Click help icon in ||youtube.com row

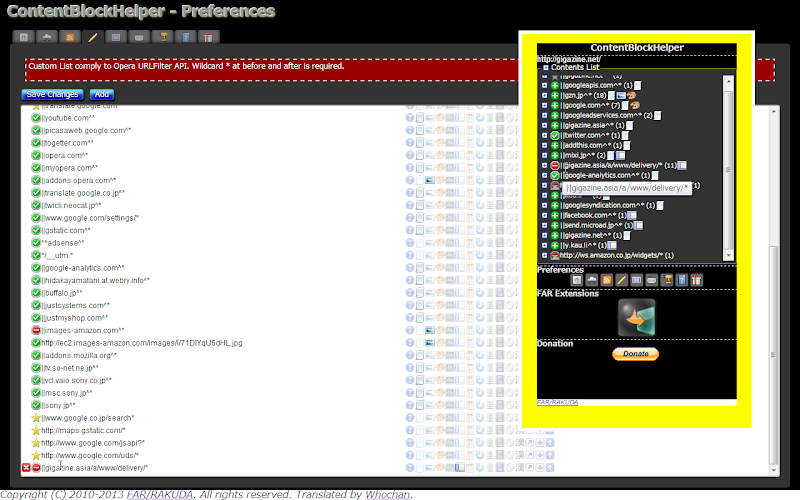(410, 118)
